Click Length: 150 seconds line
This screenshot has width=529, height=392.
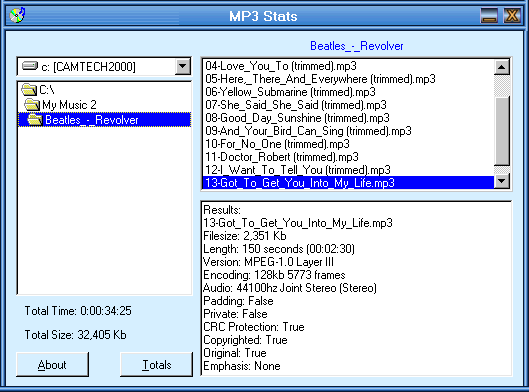[279, 249]
